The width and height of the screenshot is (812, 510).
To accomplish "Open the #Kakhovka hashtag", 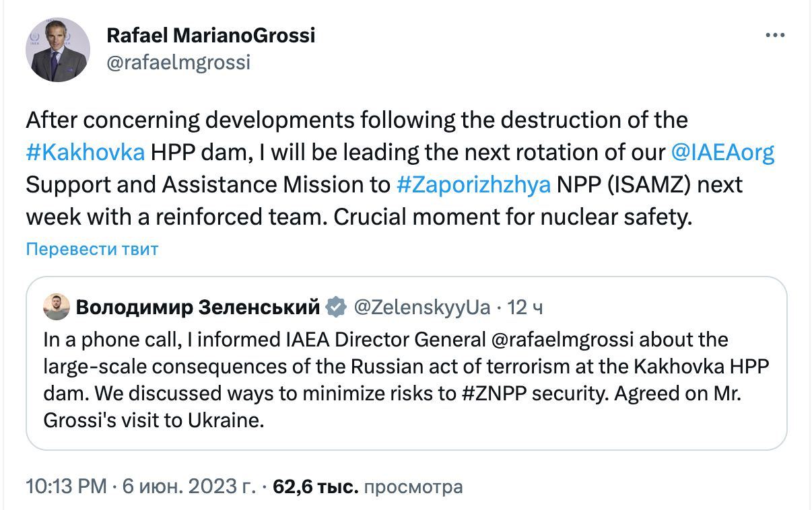I will [x=86, y=152].
